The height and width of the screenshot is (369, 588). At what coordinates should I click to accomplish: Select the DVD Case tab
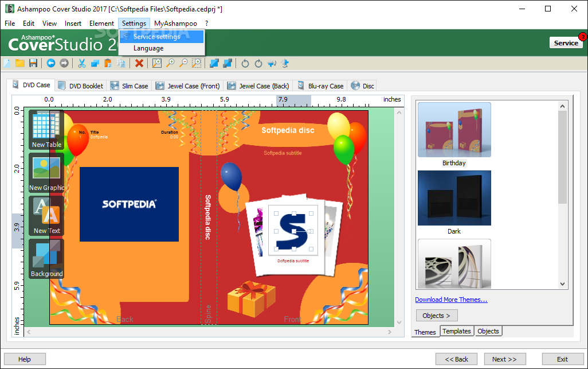pyautogui.click(x=31, y=85)
